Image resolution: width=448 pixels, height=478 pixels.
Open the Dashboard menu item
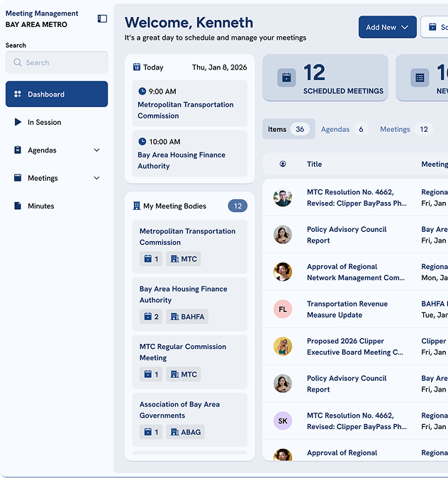coord(57,94)
